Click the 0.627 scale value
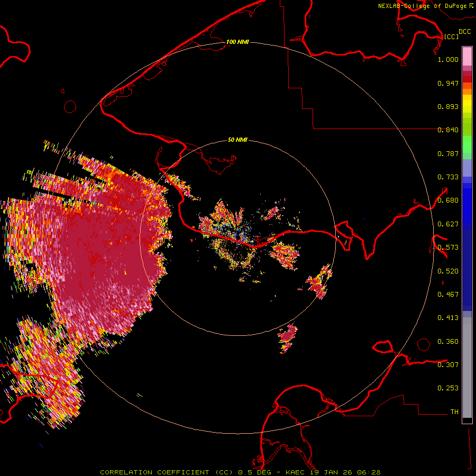This screenshot has height=476, width=476. tap(448, 224)
